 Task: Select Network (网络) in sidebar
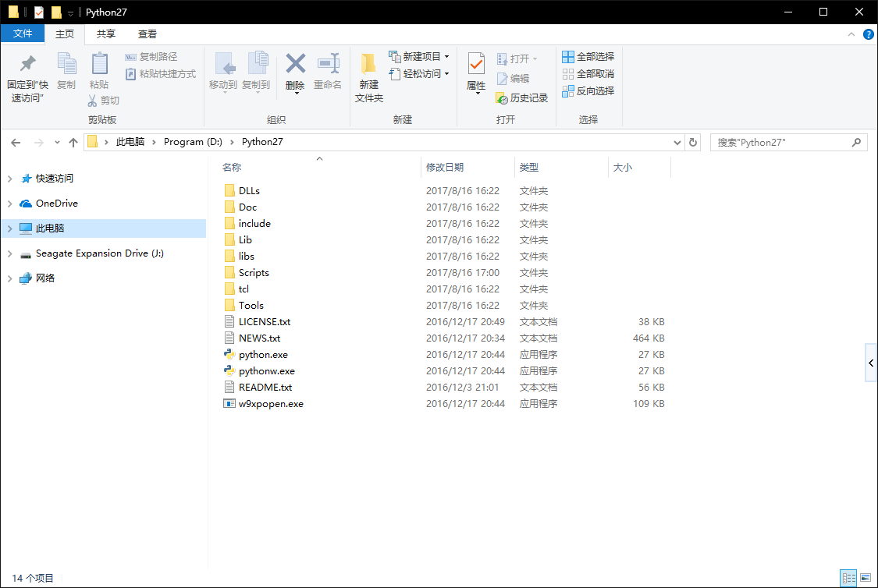coord(44,278)
